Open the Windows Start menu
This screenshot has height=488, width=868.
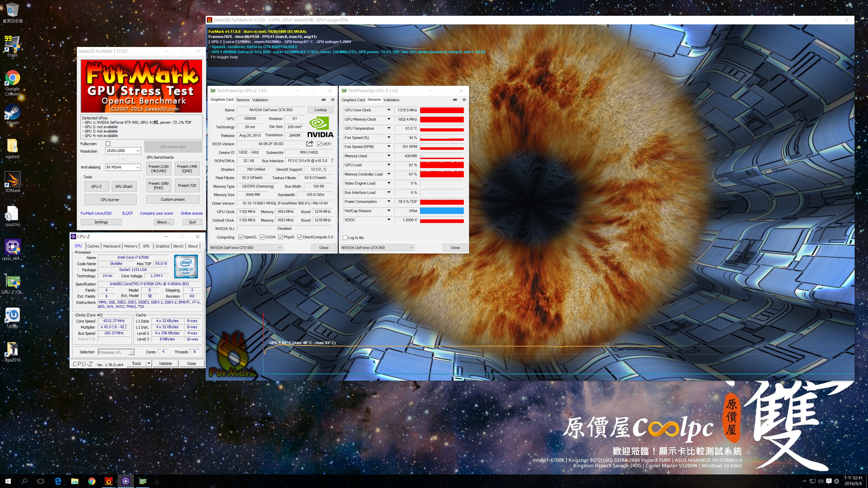[8, 481]
